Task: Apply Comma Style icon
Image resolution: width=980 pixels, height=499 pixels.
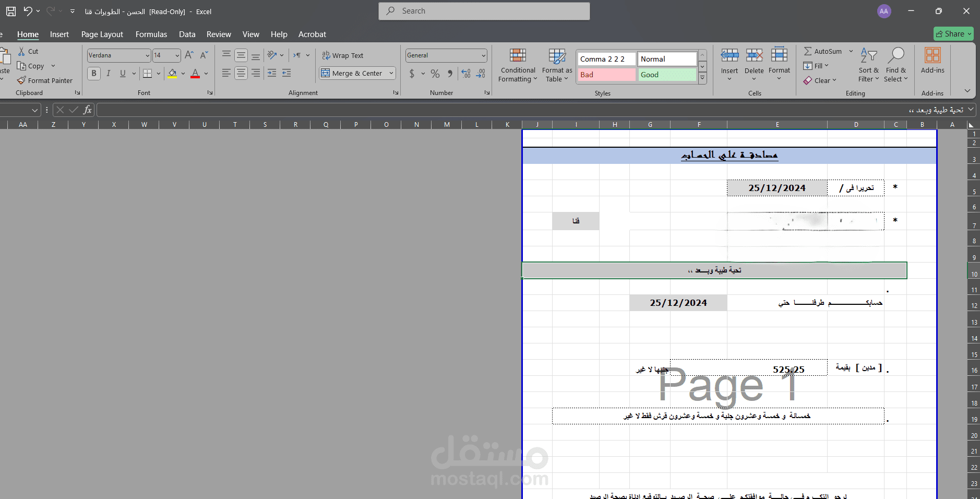Action: tap(450, 74)
